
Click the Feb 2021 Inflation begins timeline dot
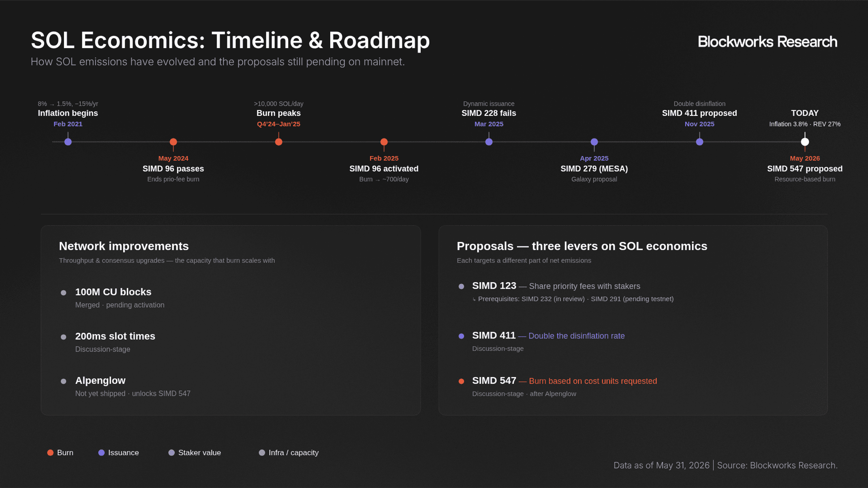pos(68,142)
